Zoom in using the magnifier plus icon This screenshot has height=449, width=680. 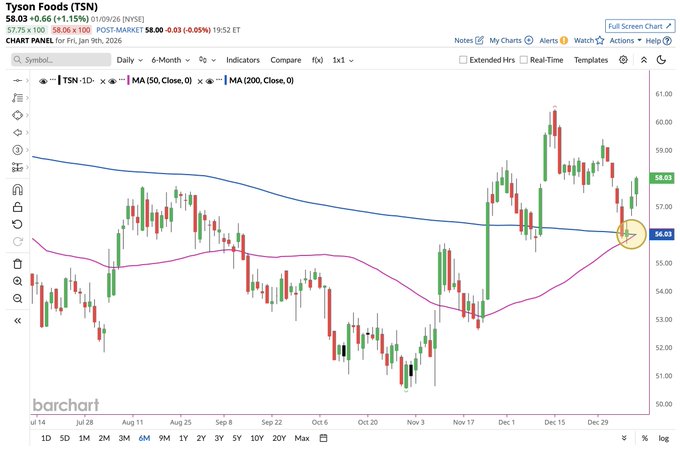click(17, 281)
